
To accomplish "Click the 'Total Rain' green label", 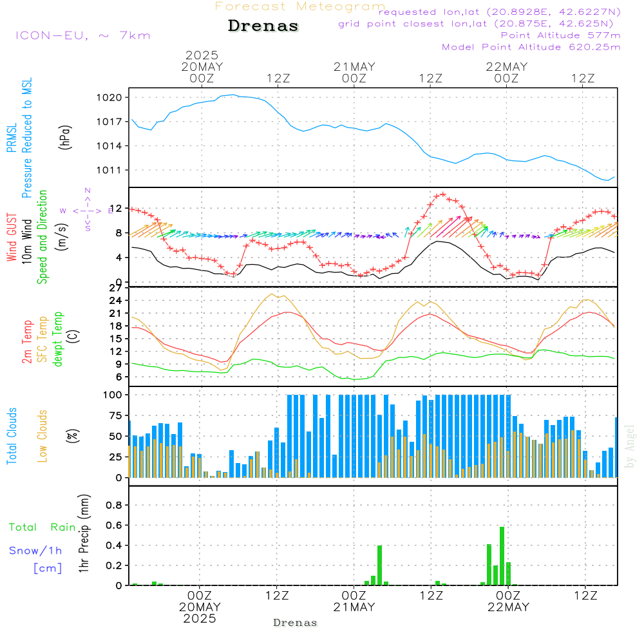I will click(43, 527).
